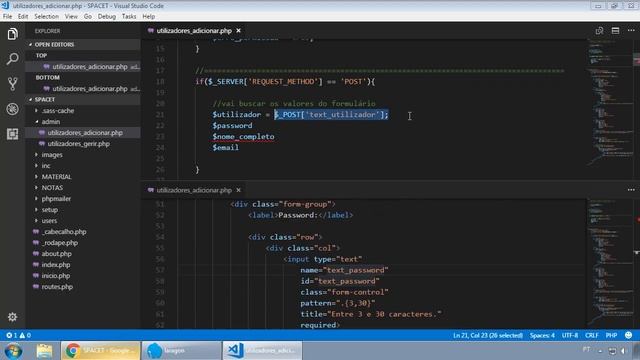Open the bottom editor's more actions menu
Screen dimensions: 640x360
631,190
